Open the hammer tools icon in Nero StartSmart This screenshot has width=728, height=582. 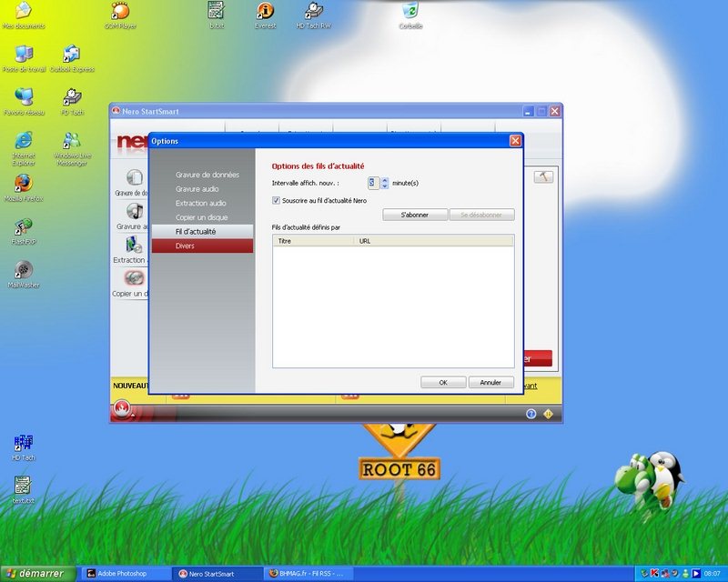click(543, 176)
